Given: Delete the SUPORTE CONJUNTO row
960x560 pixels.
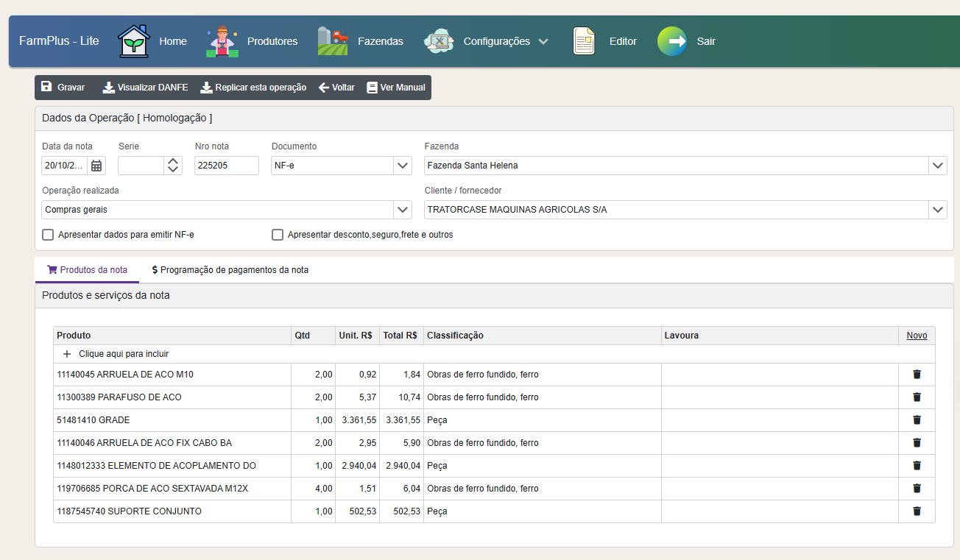Looking at the screenshot, I should [x=917, y=511].
